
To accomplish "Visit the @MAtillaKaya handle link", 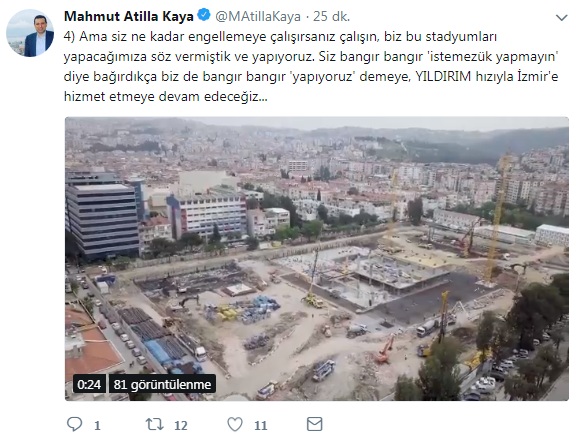I will pos(258,16).
